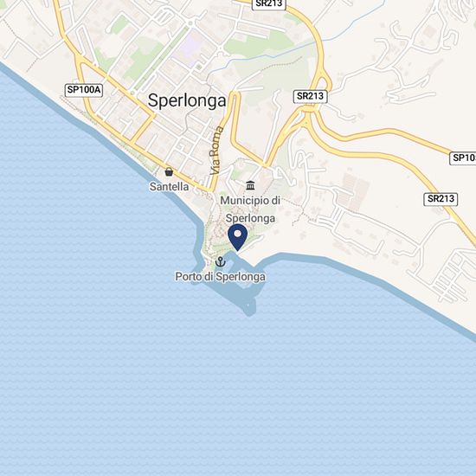The height and width of the screenshot is (476, 476).
Task: Click the Santella place label
Action: point(169,186)
